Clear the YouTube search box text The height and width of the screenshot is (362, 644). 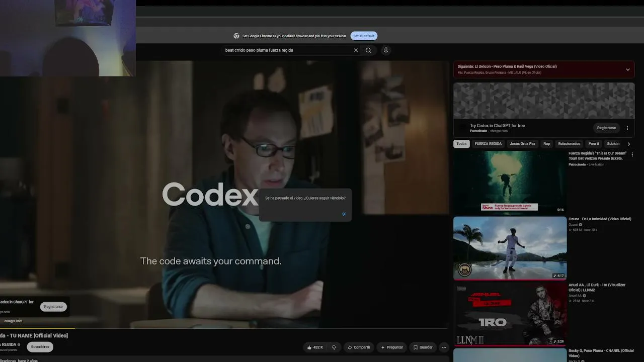(x=356, y=50)
